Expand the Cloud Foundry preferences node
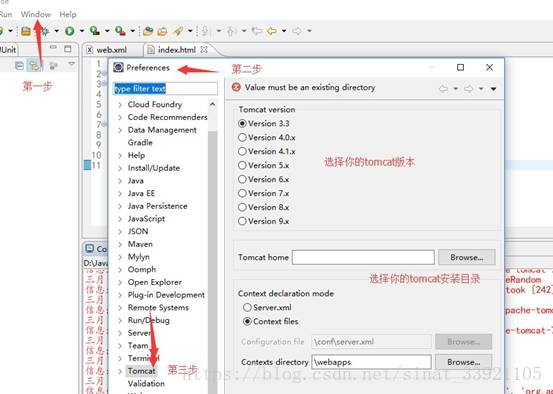This screenshot has height=394, width=553. pyautogui.click(x=120, y=105)
